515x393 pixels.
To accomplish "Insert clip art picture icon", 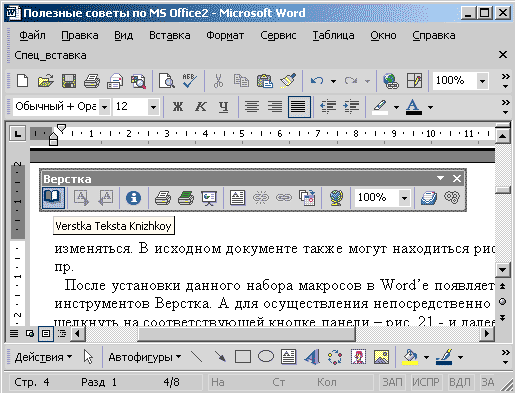I will pos(358,357).
